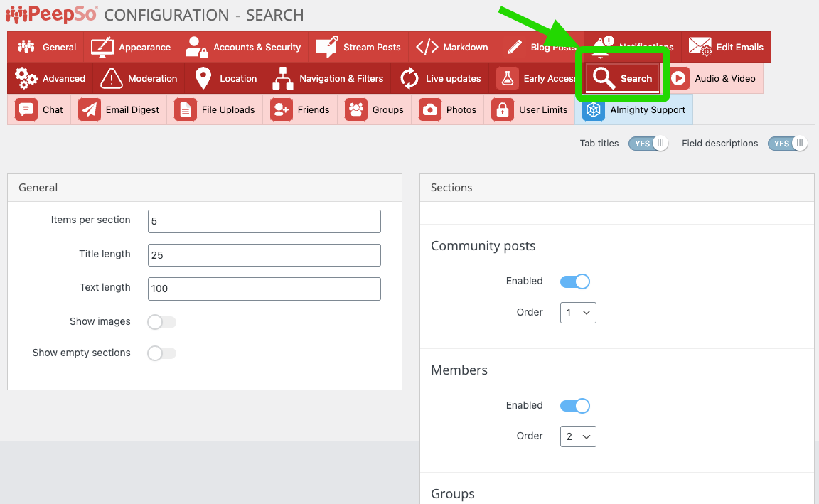Image resolution: width=819 pixels, height=504 pixels.
Task: Enable the Show images toggle
Action: point(161,322)
